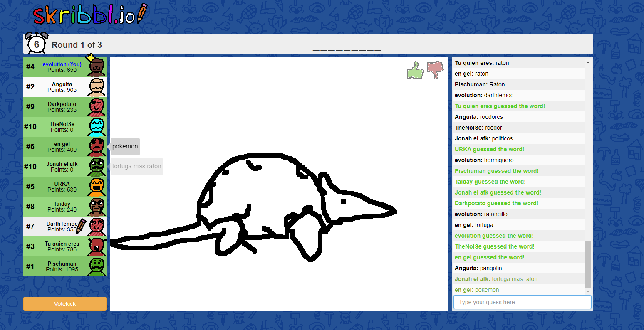Select Pischuman's green mustache avatar
644x330 pixels.
tap(97, 266)
